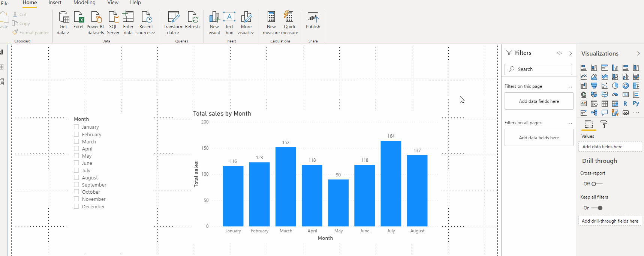Open the Format paint-roller tab

pos(604,124)
